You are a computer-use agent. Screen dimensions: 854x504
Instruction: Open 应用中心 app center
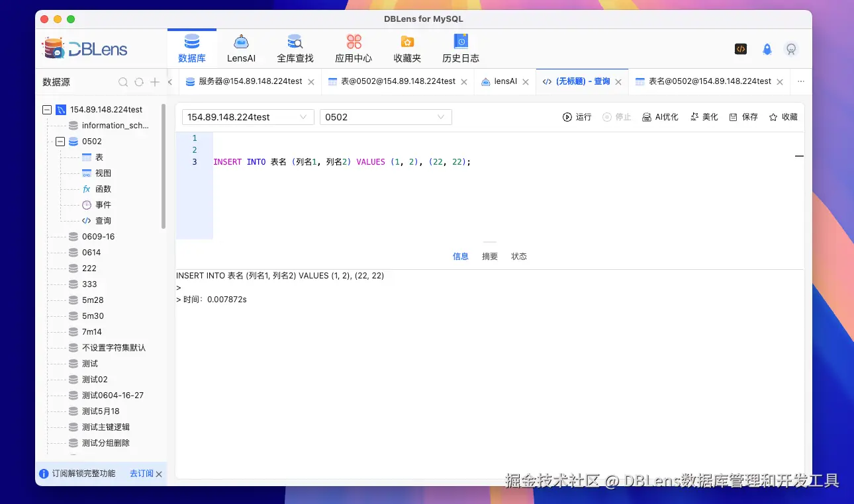click(354, 48)
